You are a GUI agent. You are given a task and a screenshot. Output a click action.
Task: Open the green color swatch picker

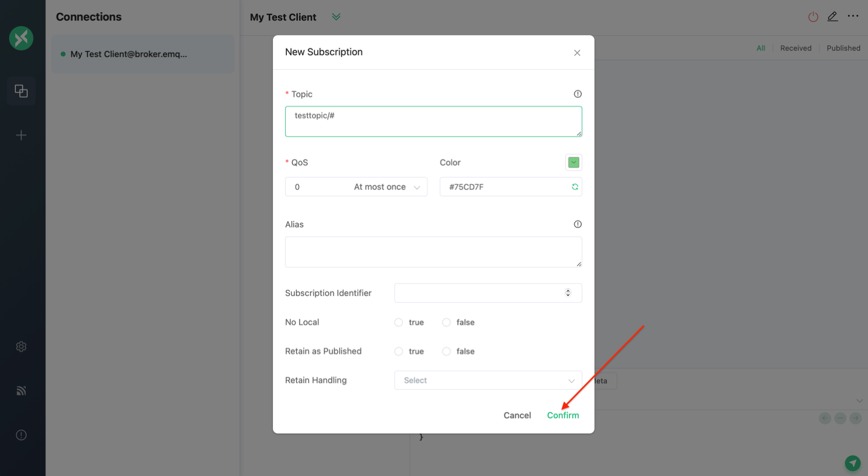573,162
